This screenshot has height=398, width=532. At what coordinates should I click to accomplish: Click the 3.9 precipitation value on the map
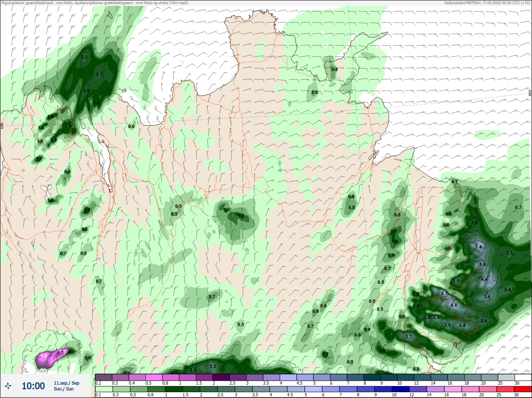[483, 264]
